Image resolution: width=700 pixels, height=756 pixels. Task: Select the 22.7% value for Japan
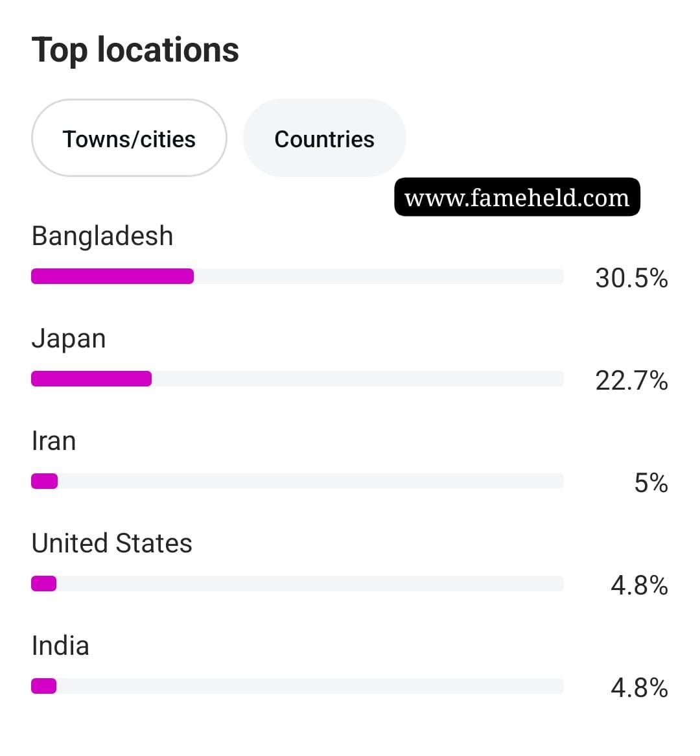pyautogui.click(x=631, y=381)
